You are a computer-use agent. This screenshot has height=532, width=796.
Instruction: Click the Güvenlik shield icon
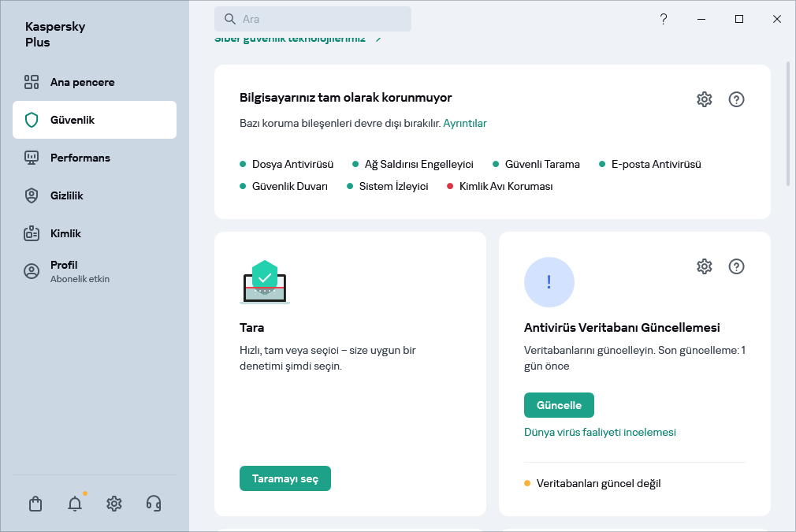pos(32,120)
